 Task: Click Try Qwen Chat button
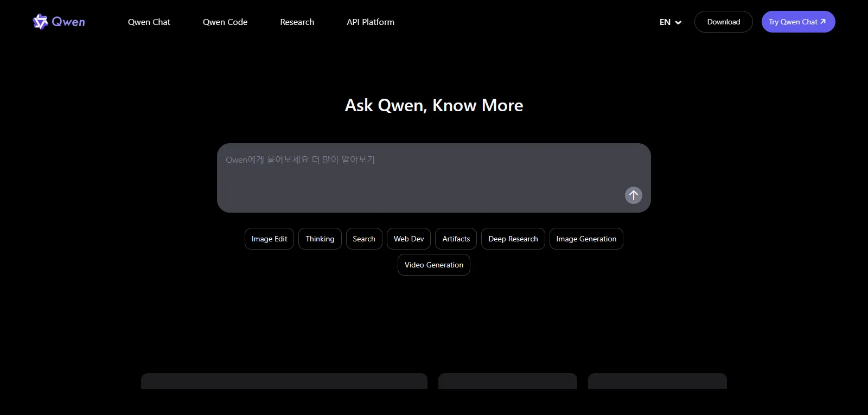pos(797,22)
